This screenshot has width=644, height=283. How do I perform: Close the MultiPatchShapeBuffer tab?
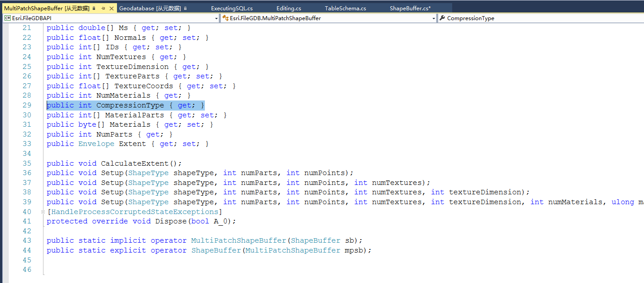point(111,9)
